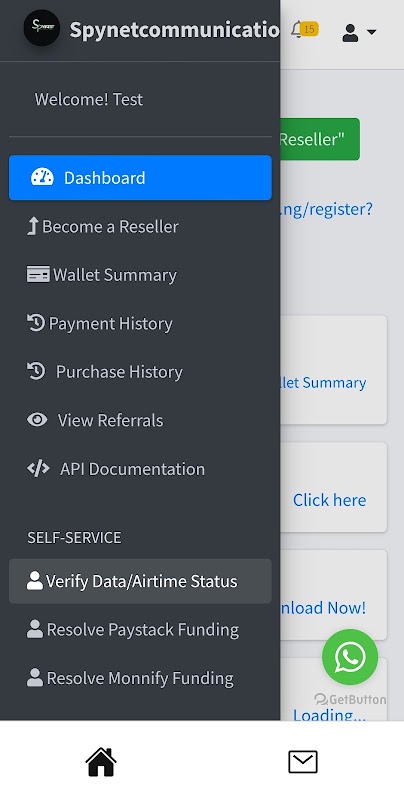Click the eye icon beside View Referrals
Viewport: 404px width, 800px height.
(x=37, y=420)
